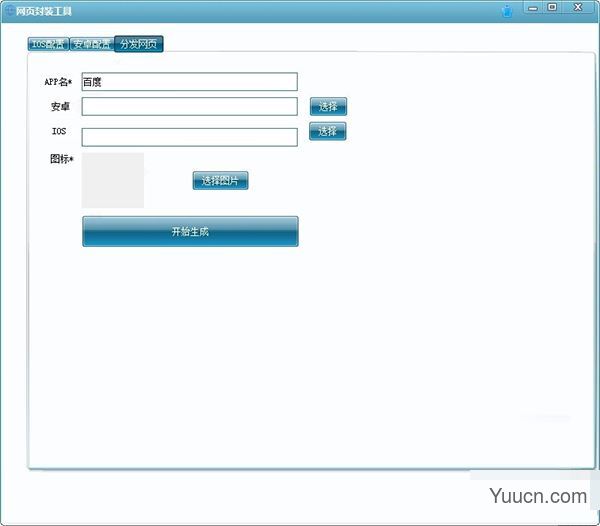Click the 安卓 file path input field

[189, 106]
